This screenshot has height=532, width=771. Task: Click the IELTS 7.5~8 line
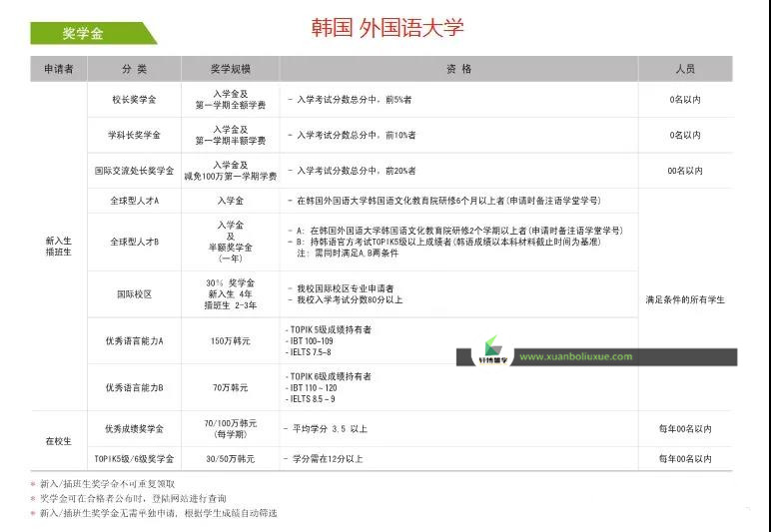[x=309, y=352]
